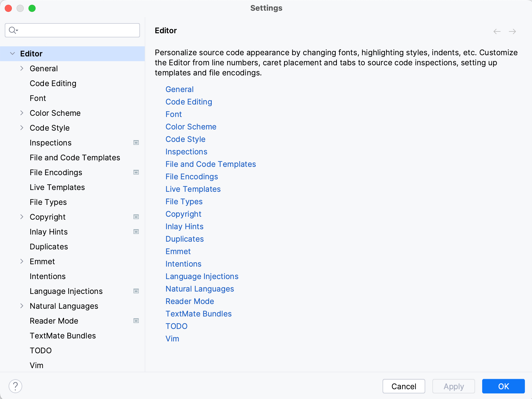532x399 pixels.
Task: Select TextMate Bundles in the sidebar
Action: (x=63, y=335)
